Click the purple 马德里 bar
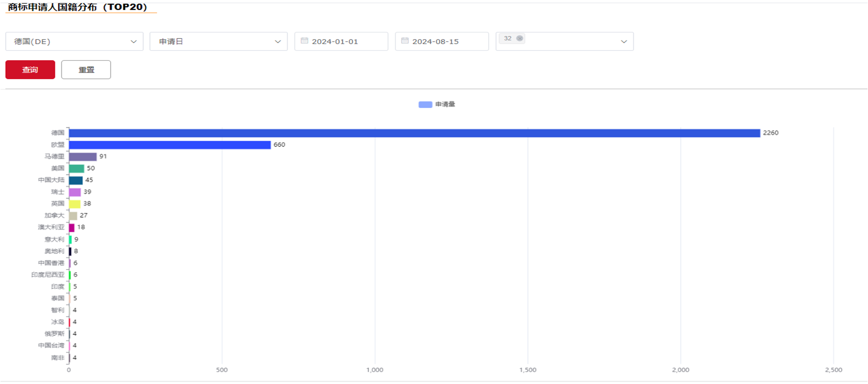This screenshot has height=384, width=868. [x=83, y=157]
